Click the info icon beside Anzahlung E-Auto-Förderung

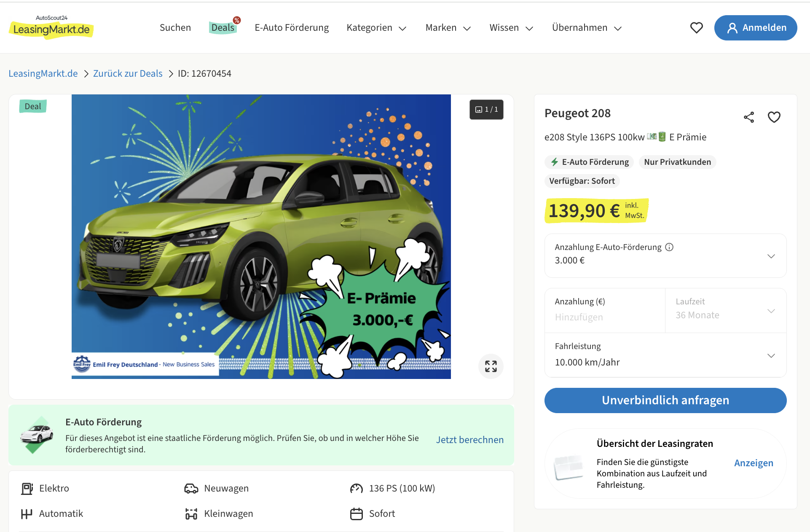[669, 247]
